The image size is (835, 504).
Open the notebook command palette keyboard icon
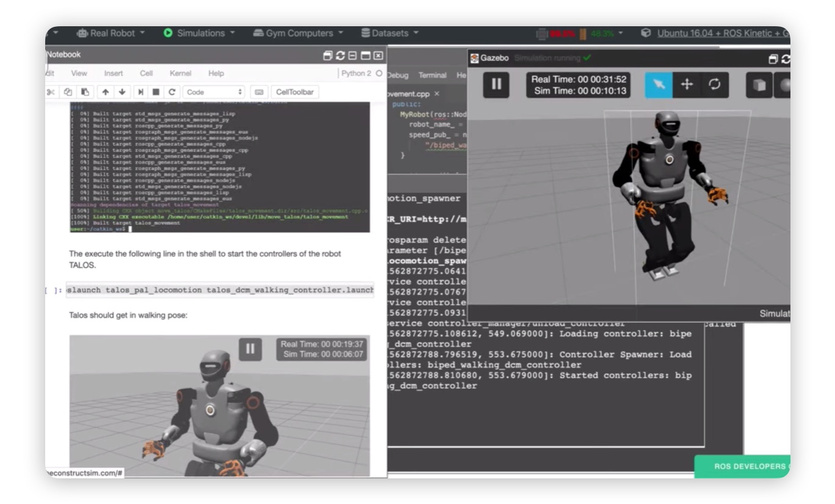point(259,92)
